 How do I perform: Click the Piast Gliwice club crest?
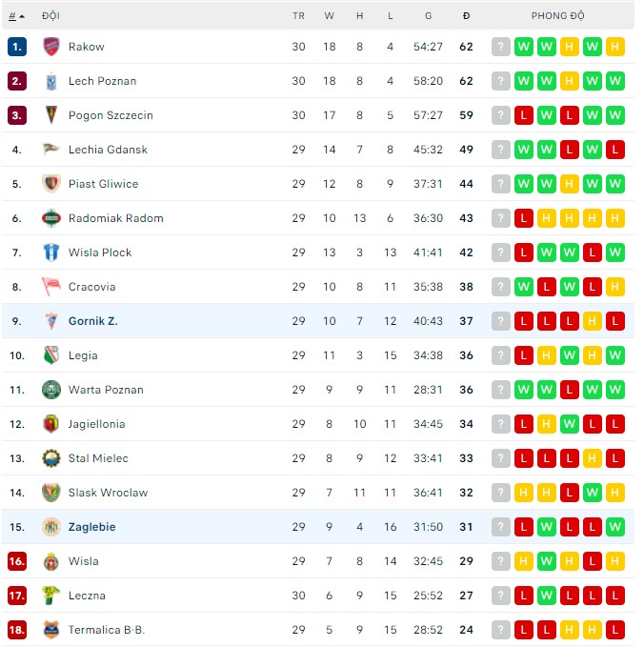50,184
